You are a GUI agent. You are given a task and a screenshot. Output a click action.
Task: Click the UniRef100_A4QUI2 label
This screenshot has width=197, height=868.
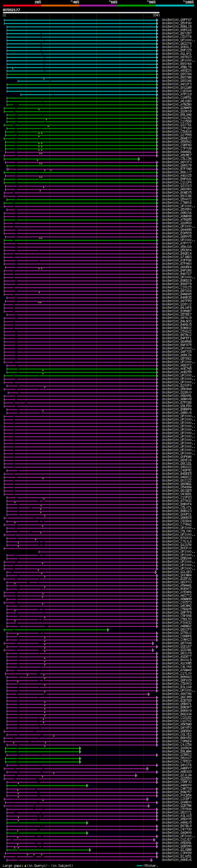coord(177,477)
